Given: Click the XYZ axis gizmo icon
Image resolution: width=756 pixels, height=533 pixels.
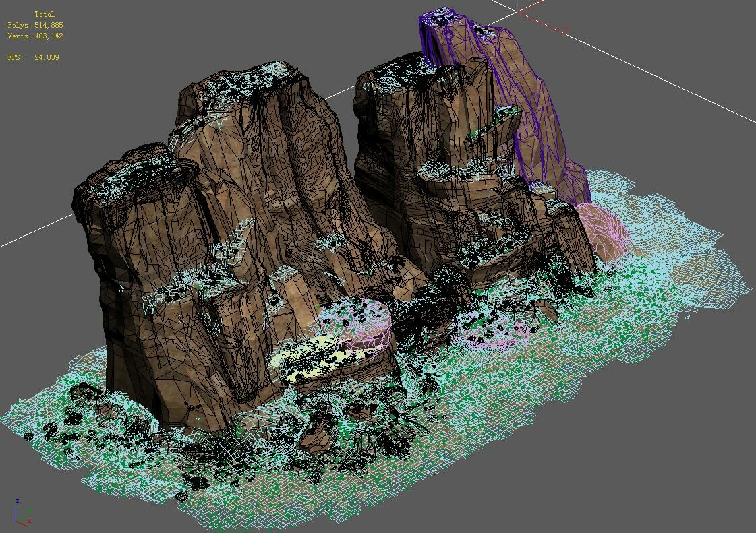Looking at the screenshot, I should coord(23,513).
